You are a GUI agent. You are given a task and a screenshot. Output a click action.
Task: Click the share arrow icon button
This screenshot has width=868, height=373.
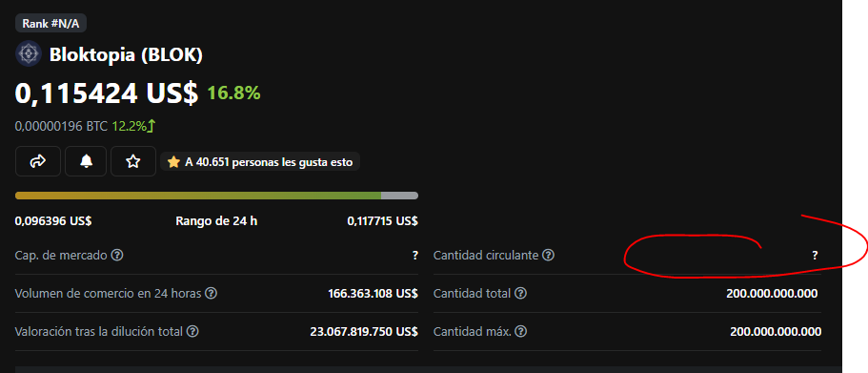[38, 161]
